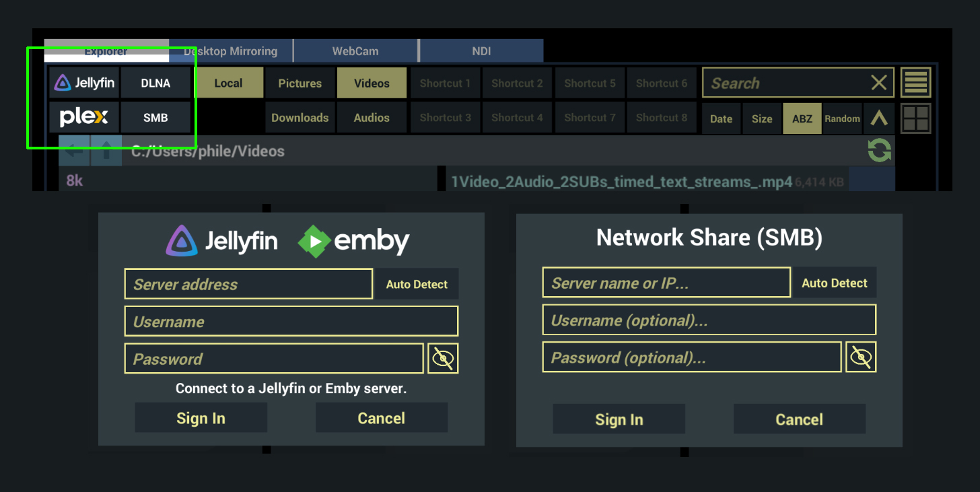980x492 pixels.
Task: Sort files in Random order
Action: pyautogui.click(x=842, y=118)
